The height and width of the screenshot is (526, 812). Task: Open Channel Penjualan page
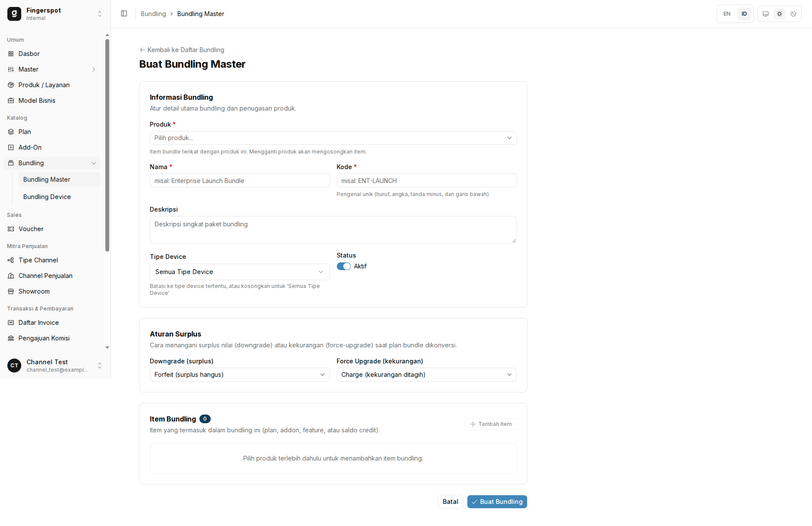click(x=52, y=276)
